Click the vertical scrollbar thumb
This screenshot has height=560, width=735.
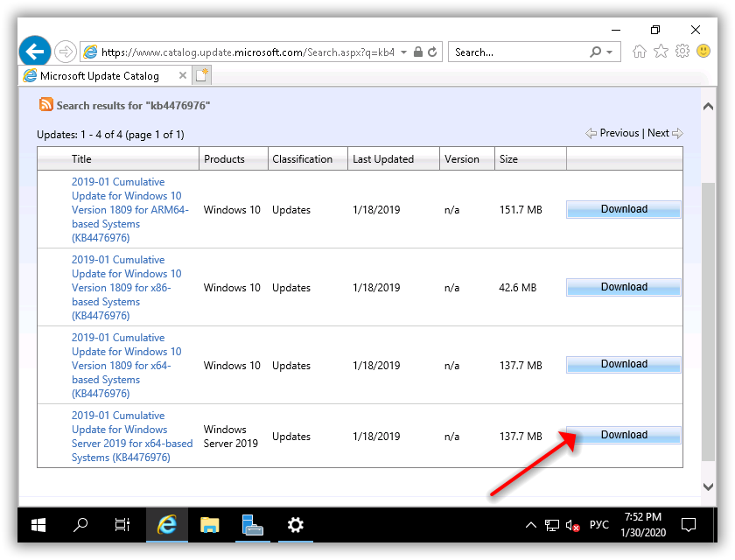pos(708,321)
